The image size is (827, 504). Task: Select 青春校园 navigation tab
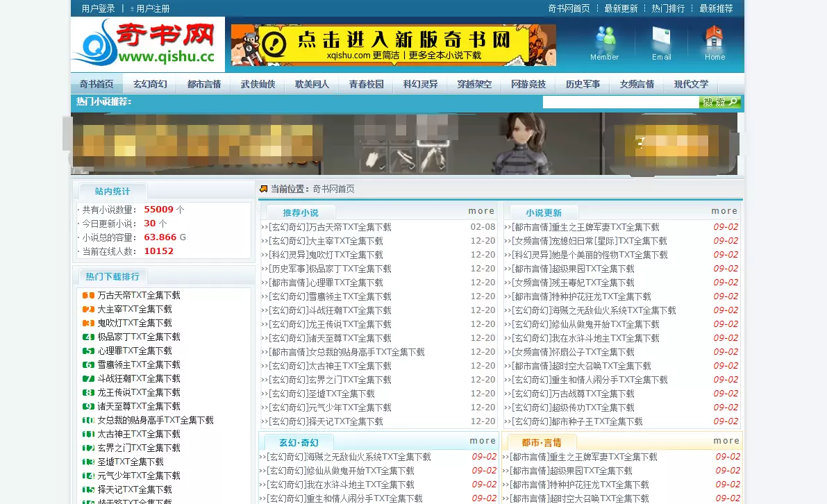pos(366,84)
